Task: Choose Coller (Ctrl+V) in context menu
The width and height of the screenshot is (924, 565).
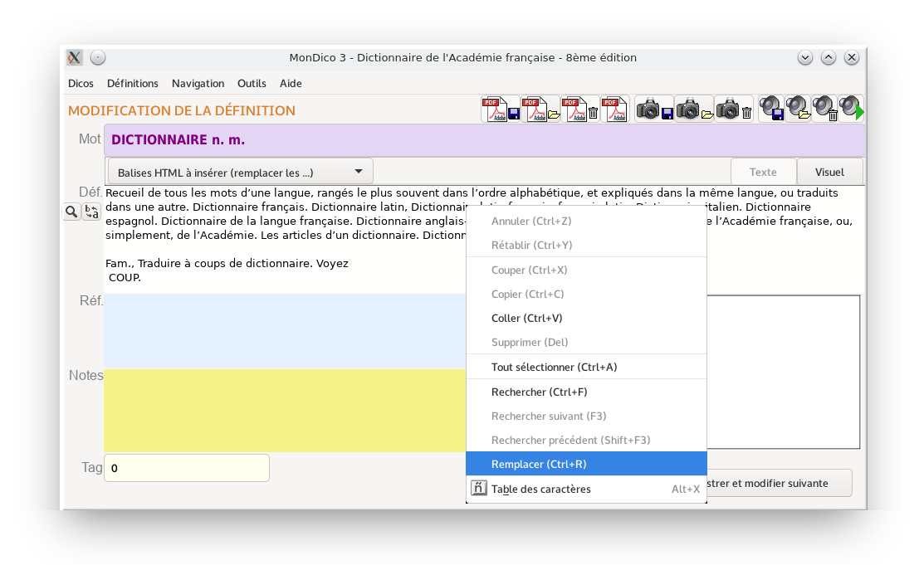Action: 586,318
